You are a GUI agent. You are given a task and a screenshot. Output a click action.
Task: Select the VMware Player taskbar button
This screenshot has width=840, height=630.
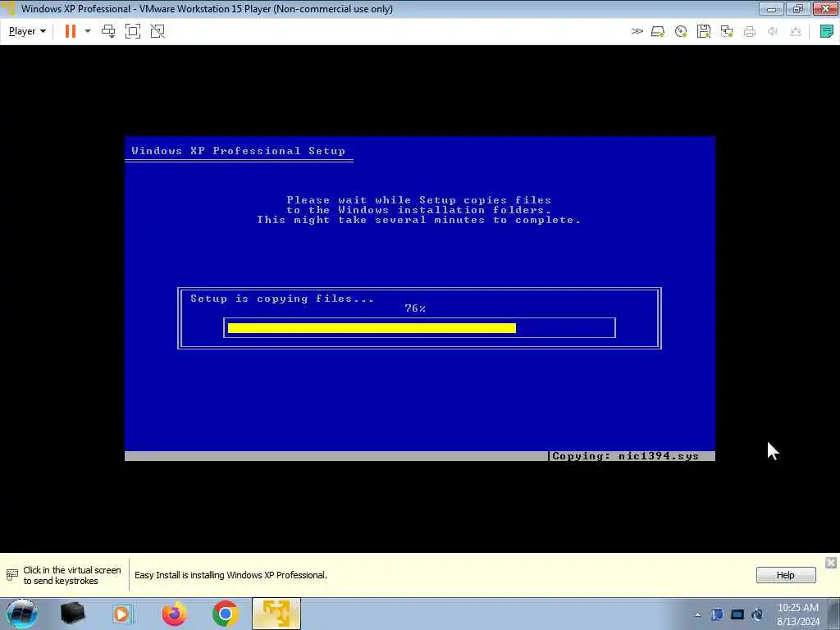coord(276,614)
